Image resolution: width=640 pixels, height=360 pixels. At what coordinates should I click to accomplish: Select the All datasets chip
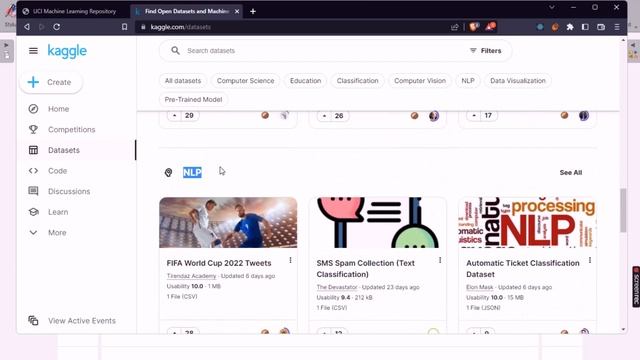pos(183,81)
